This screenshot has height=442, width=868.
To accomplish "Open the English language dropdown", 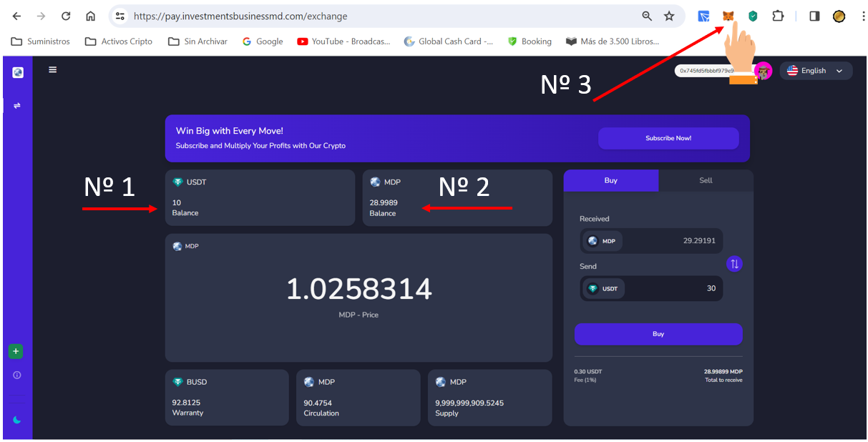I will pyautogui.click(x=816, y=71).
